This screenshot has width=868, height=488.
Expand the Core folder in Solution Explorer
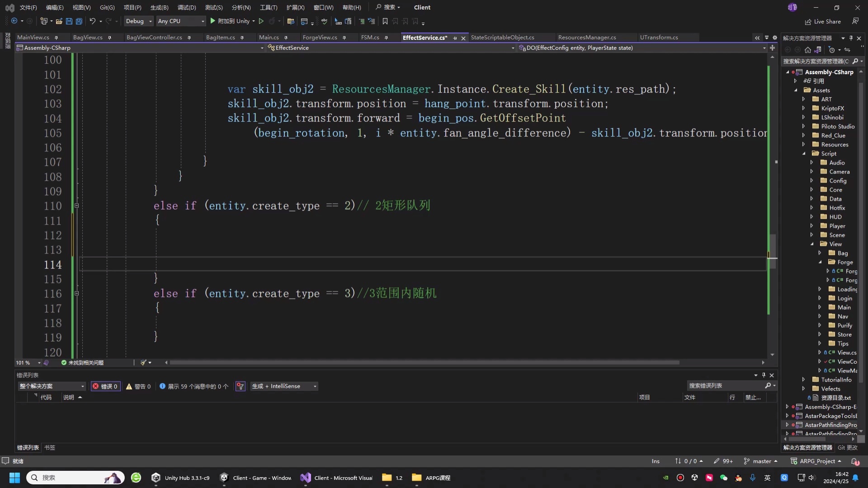(x=812, y=190)
